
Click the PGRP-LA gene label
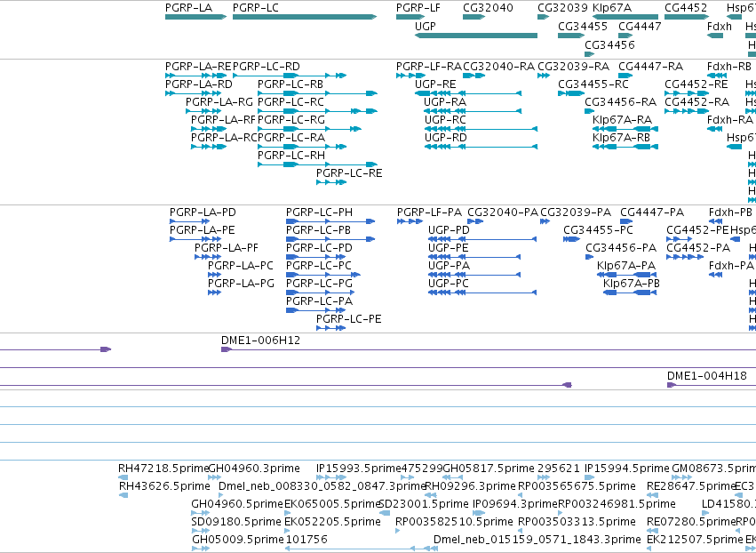pyautogui.click(x=188, y=8)
